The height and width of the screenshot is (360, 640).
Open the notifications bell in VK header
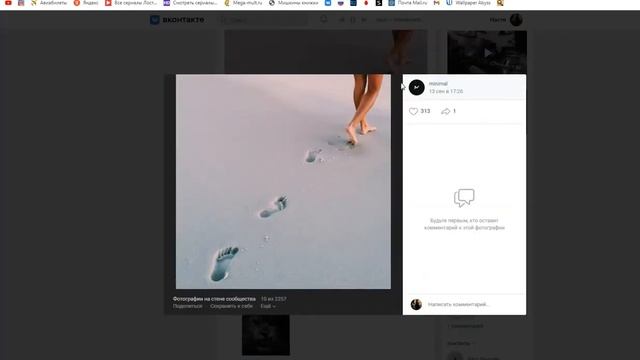point(324,20)
